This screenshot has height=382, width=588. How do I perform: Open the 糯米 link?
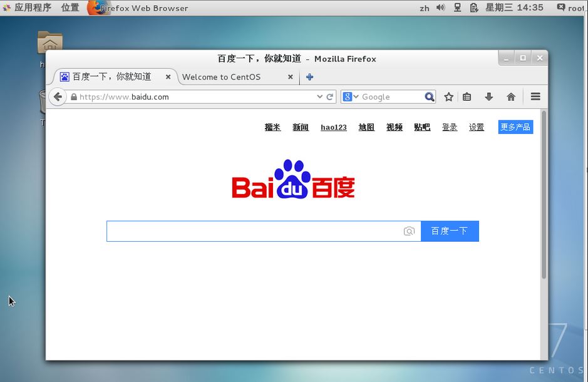click(272, 128)
